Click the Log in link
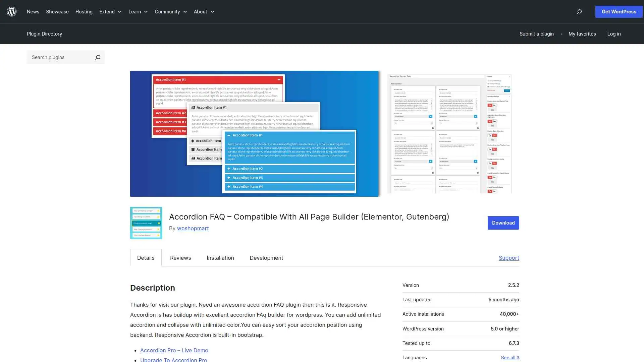The height and width of the screenshot is (362, 644). click(614, 34)
